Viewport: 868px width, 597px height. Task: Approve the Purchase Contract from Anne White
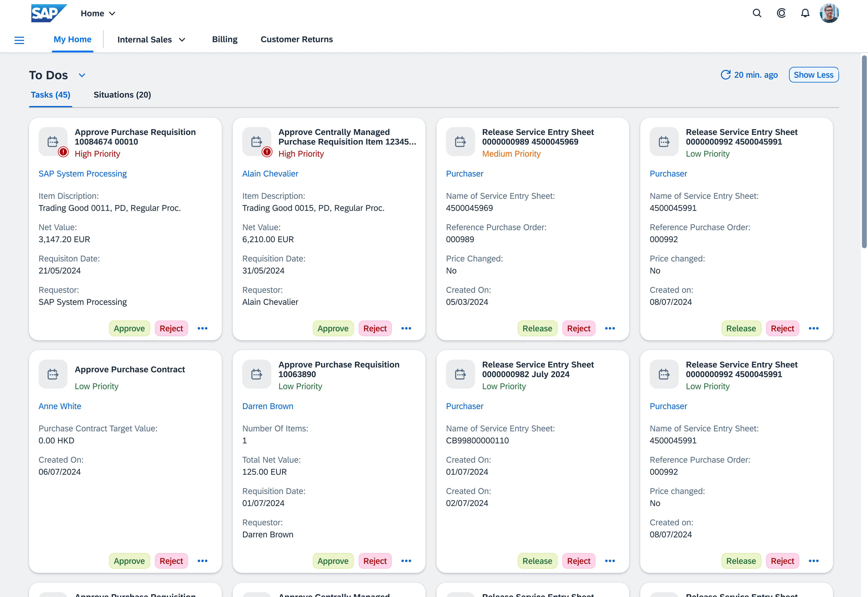click(x=129, y=561)
